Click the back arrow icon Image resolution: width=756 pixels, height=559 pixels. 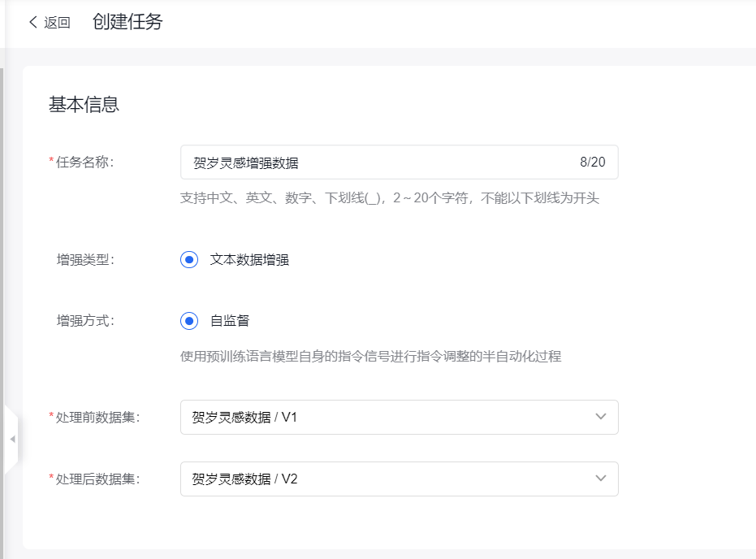click(x=33, y=23)
